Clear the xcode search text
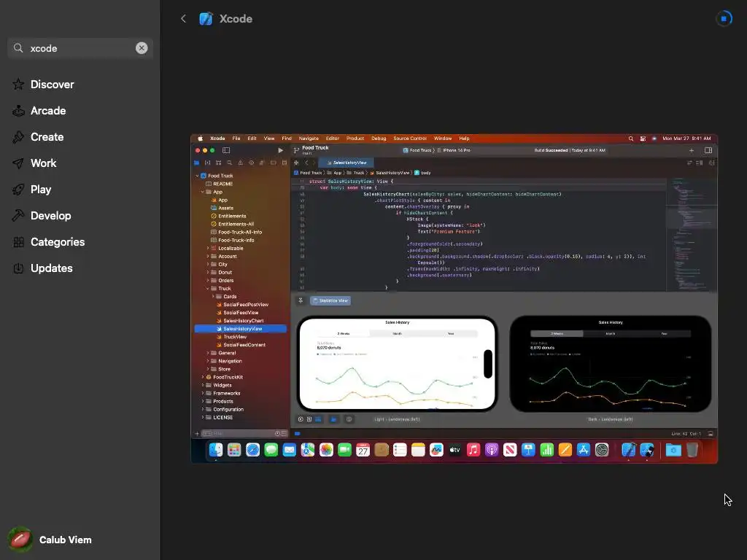 142,48
